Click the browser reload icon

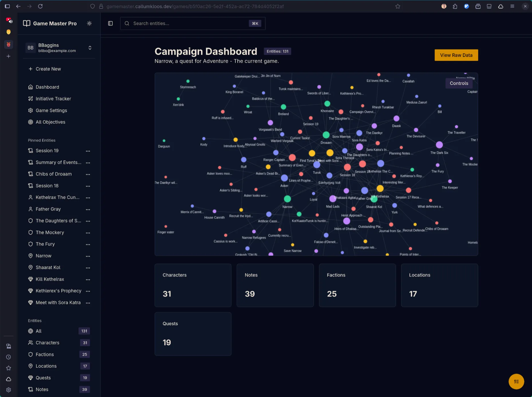(40, 6)
